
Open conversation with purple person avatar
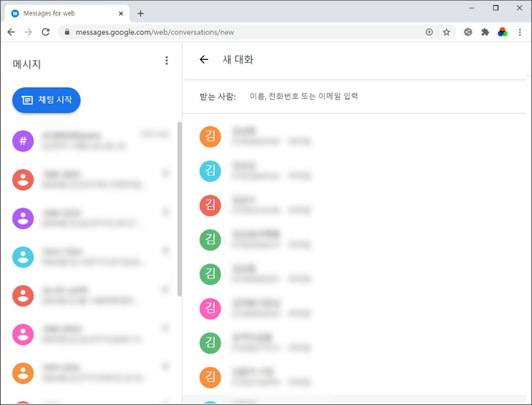pyautogui.click(x=91, y=219)
